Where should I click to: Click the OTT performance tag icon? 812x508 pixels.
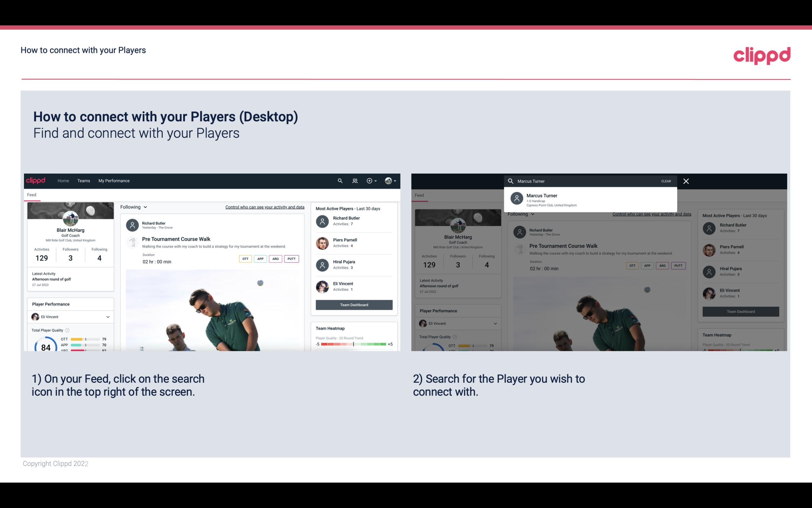pos(245,259)
